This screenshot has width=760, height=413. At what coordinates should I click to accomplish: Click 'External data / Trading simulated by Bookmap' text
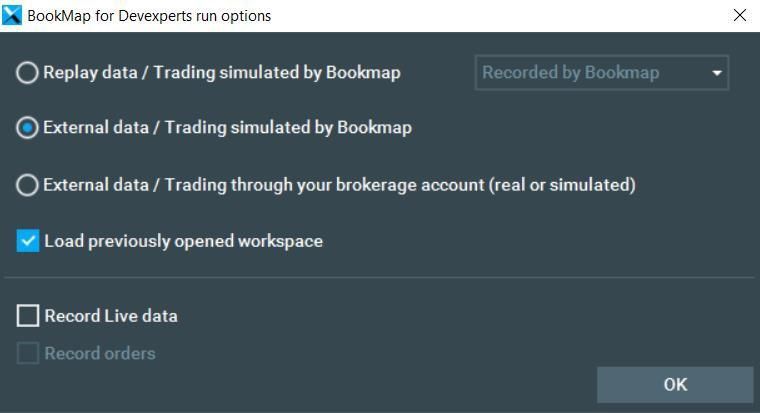coord(228,127)
